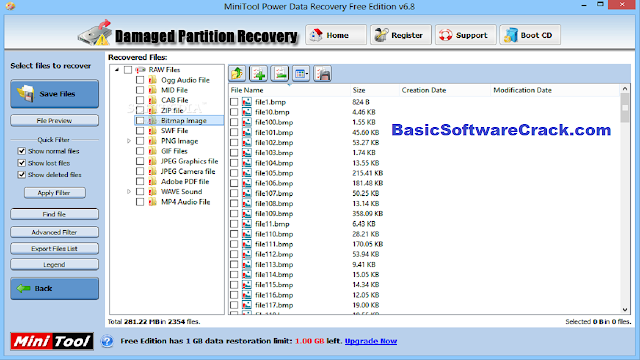640x360 pixels.
Task: Click the MID File folder icon
Action: 153,90
